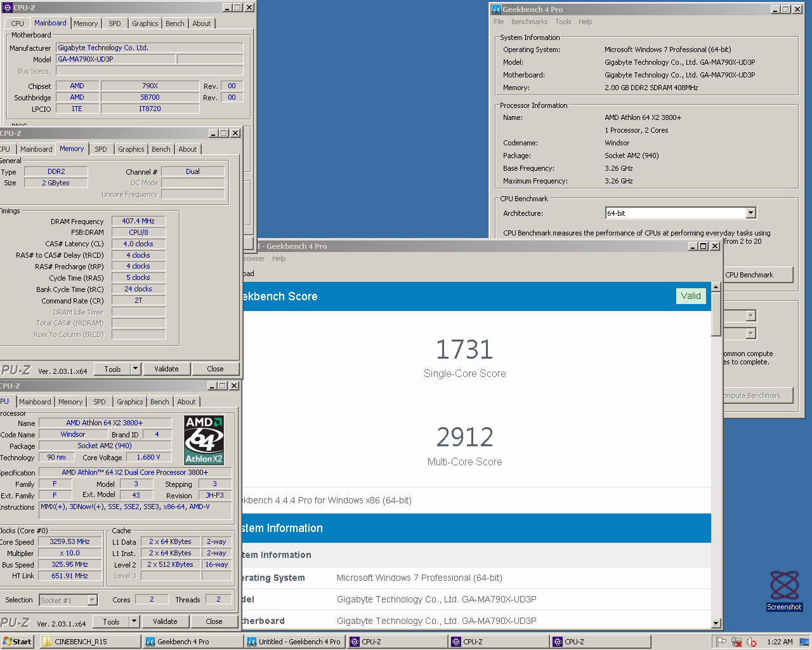The height and width of the screenshot is (650, 812).
Task: Open Help menu in Geekbench 4 Pro window
Action: pyautogui.click(x=585, y=22)
